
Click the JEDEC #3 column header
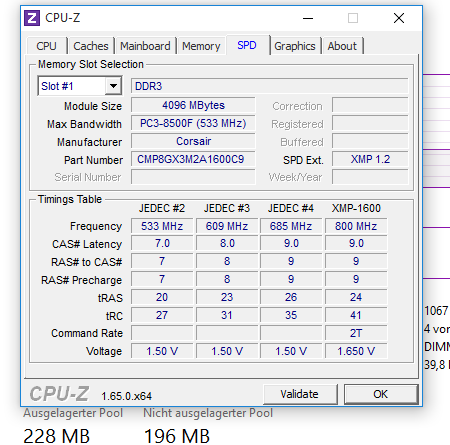click(x=227, y=208)
